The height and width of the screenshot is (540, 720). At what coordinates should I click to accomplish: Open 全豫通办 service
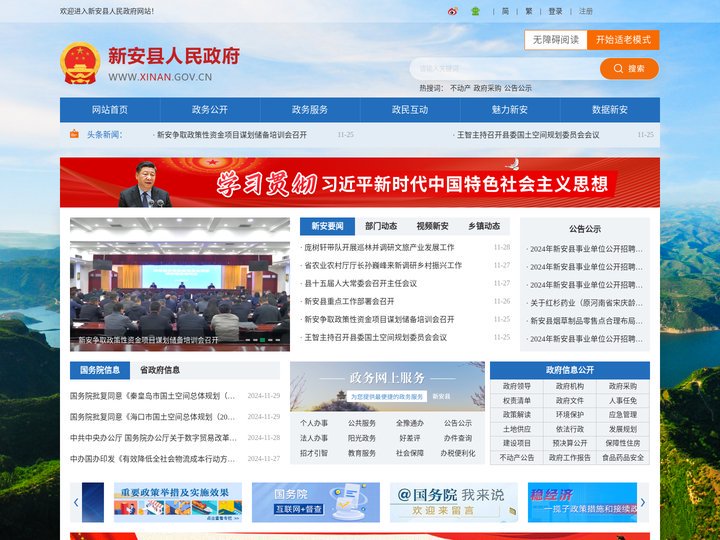click(410, 423)
